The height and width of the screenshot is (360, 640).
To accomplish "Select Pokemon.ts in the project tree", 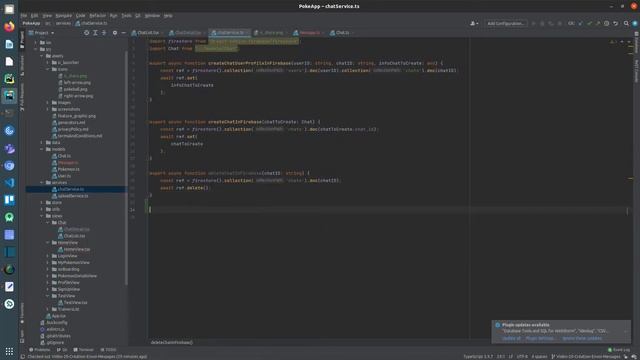I will pos(69,169).
